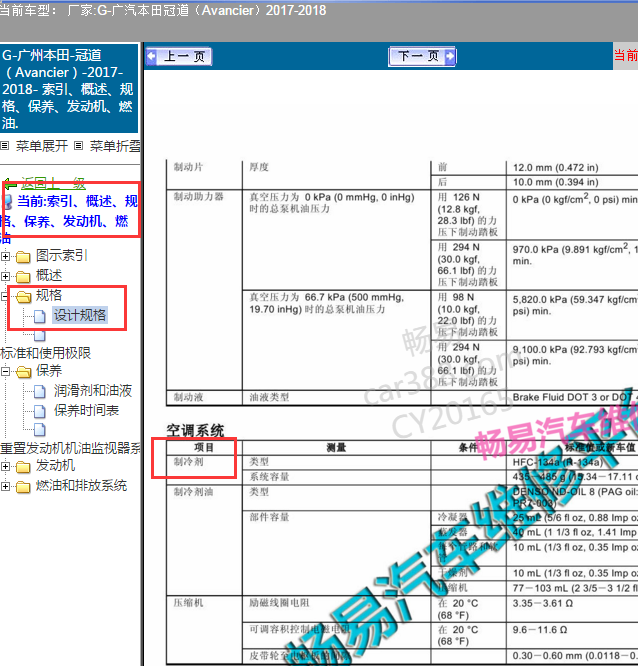Go to previous page with 上一页 button
The image size is (638, 666).
pyautogui.click(x=178, y=56)
